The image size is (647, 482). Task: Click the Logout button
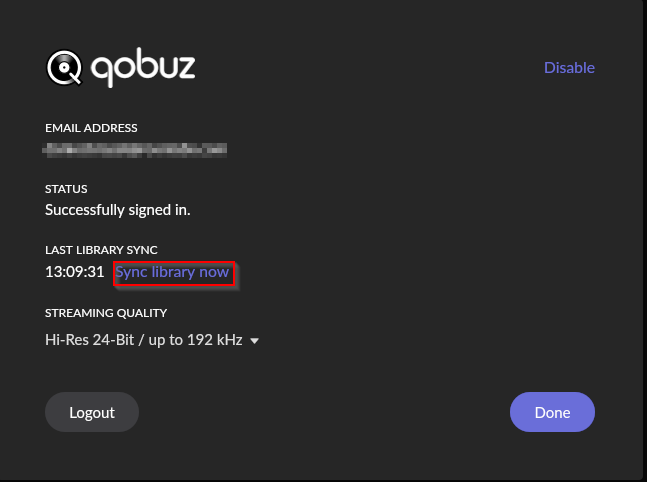pos(92,412)
